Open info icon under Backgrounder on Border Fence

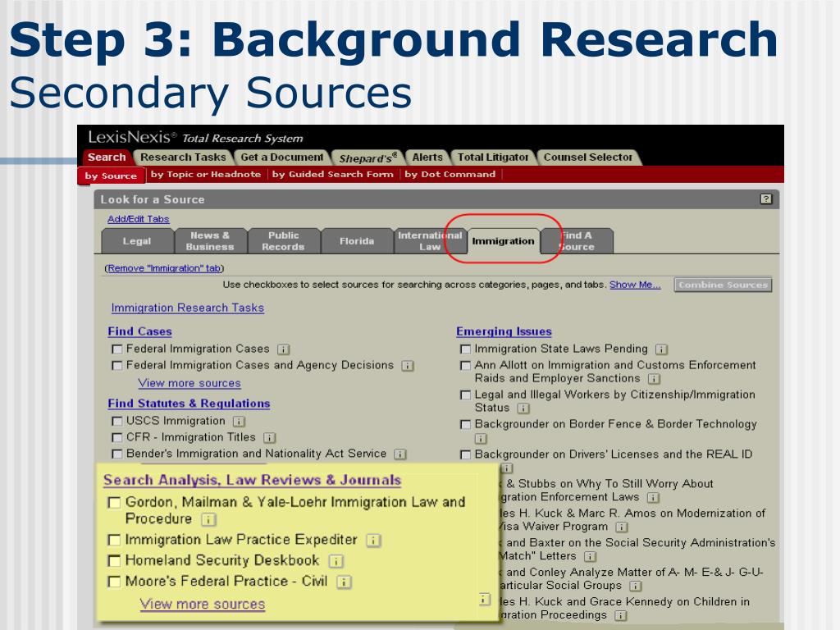481,439
